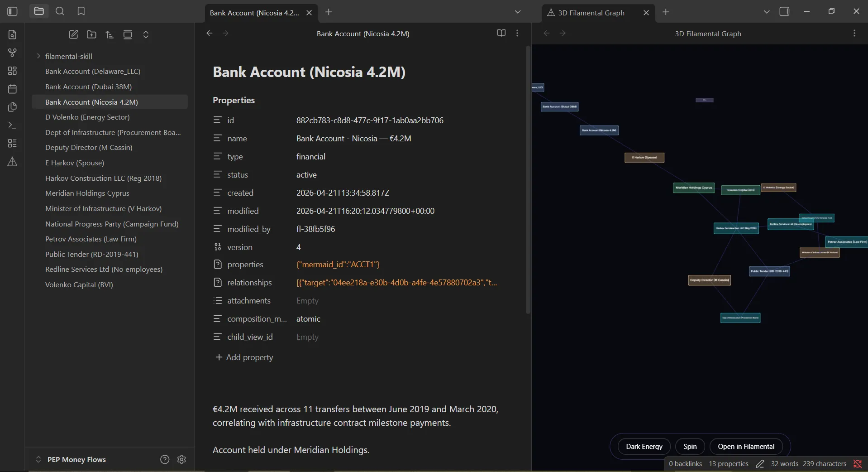This screenshot has height=472, width=868.
Task: Click the Spin button
Action: pyautogui.click(x=690, y=447)
